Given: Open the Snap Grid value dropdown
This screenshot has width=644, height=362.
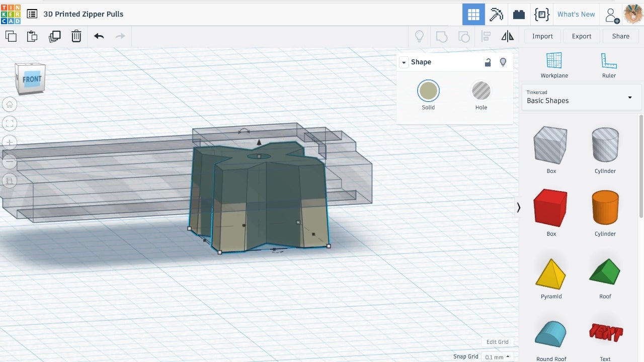Looking at the screenshot, I should [497, 357].
